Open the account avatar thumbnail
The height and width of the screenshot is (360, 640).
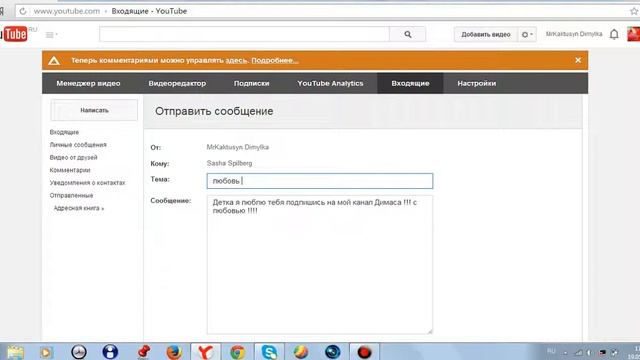tap(633, 34)
